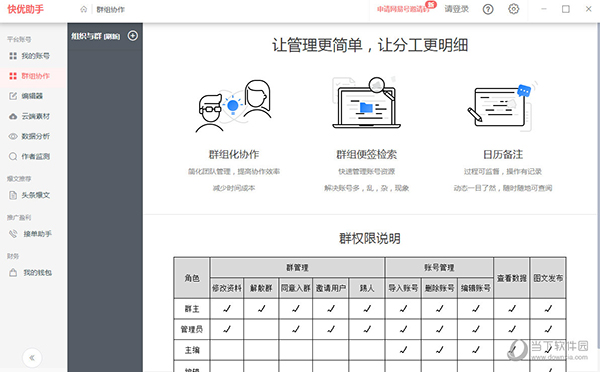Go to home via the house icon
Screen dimensions: 600x372
83,9
